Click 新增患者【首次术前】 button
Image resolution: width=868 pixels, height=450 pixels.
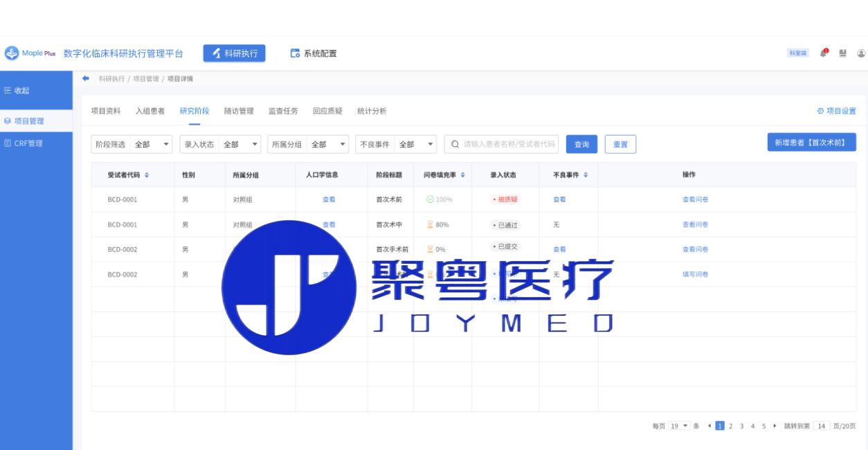pyautogui.click(x=811, y=142)
